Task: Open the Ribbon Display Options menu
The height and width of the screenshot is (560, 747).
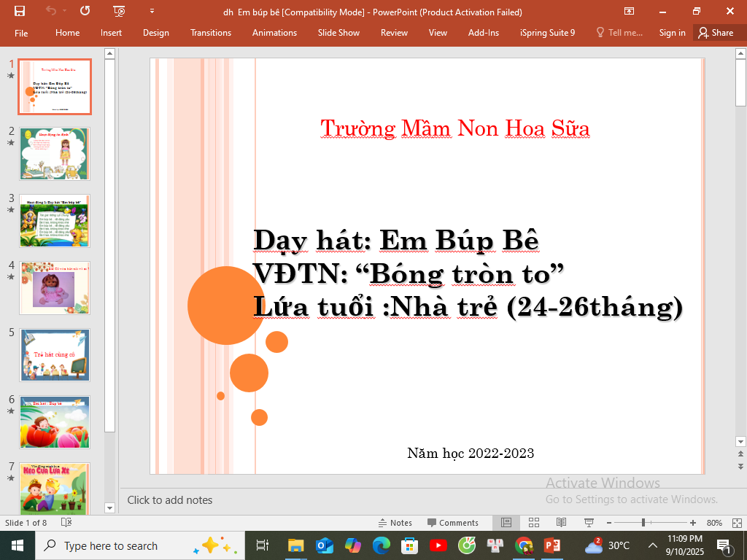Action: tap(629, 11)
